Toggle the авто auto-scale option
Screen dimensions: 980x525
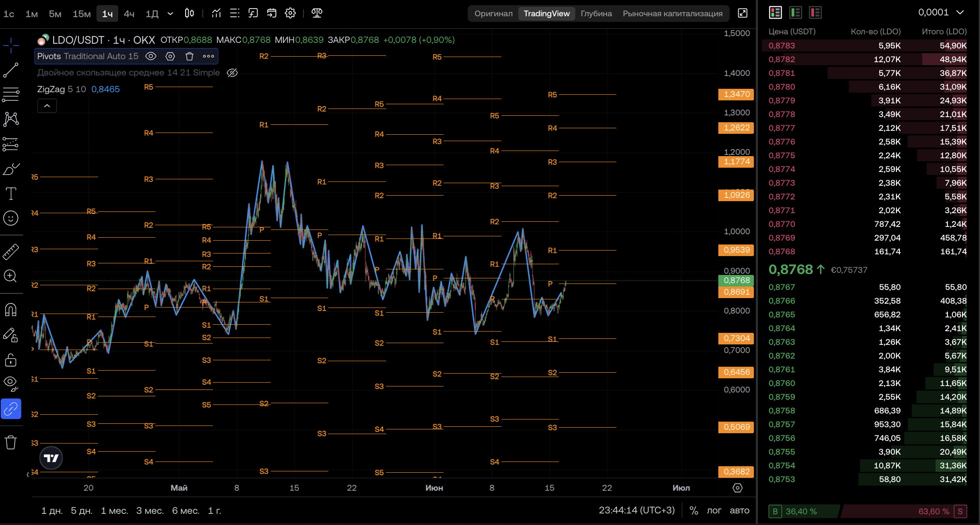tap(740, 510)
